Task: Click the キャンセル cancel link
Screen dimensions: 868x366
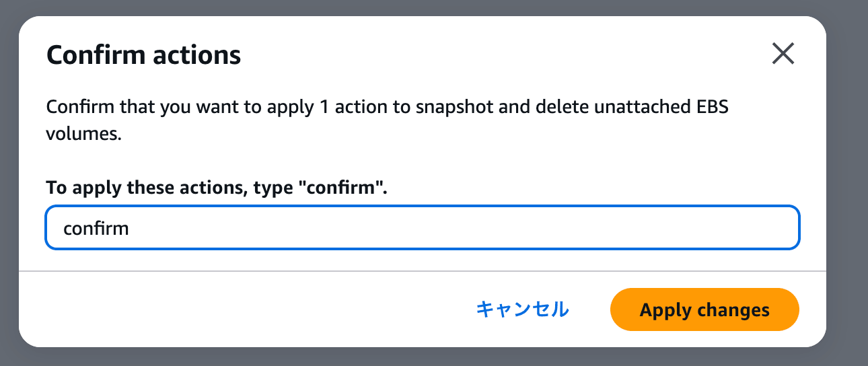Action: pyautogui.click(x=522, y=309)
